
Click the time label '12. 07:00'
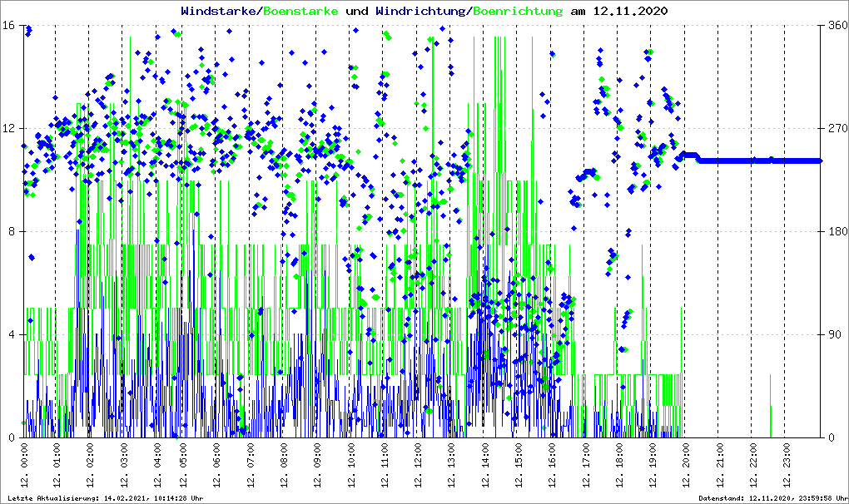[x=250, y=465]
